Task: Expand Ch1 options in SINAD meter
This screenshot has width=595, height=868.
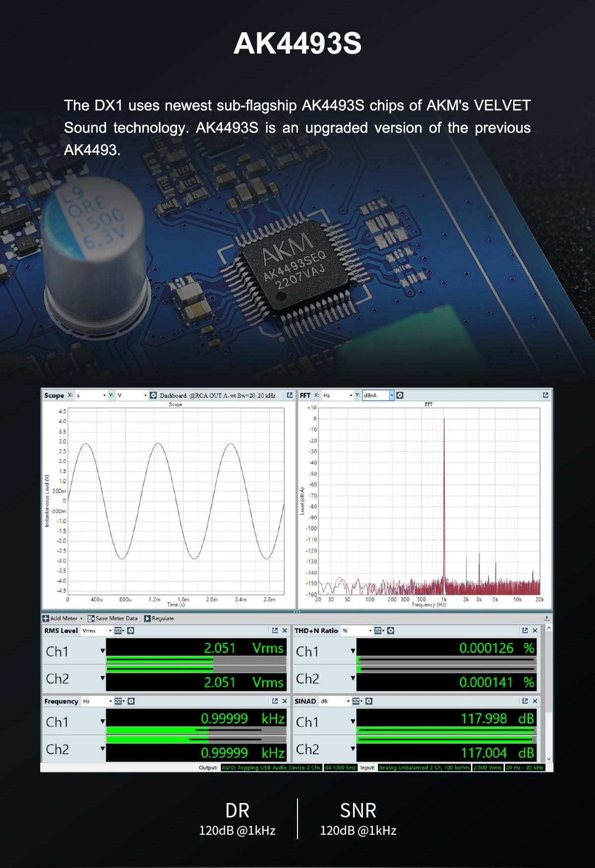Action: (x=353, y=722)
